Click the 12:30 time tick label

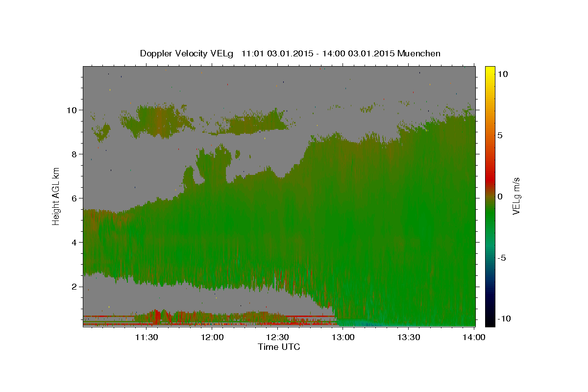click(278, 337)
